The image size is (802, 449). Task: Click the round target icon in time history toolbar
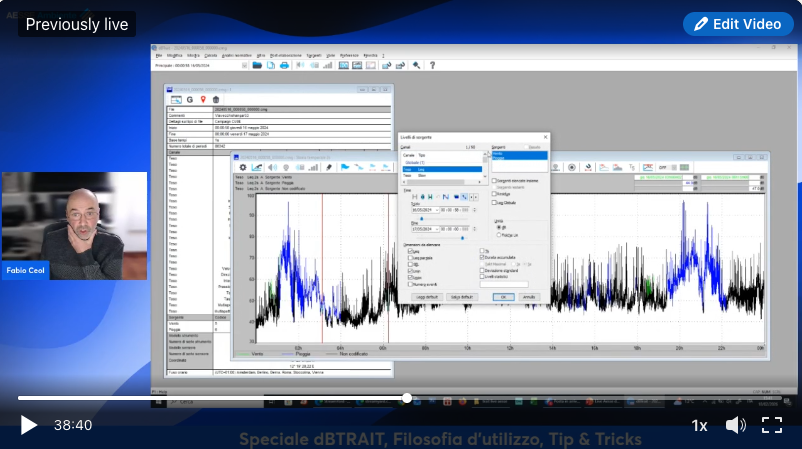click(x=572, y=167)
